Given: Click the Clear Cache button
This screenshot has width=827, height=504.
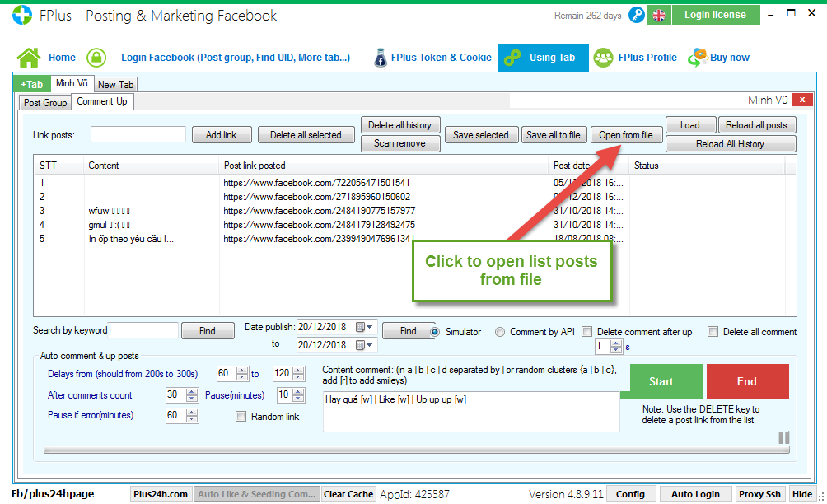Looking at the screenshot, I should click(x=348, y=494).
